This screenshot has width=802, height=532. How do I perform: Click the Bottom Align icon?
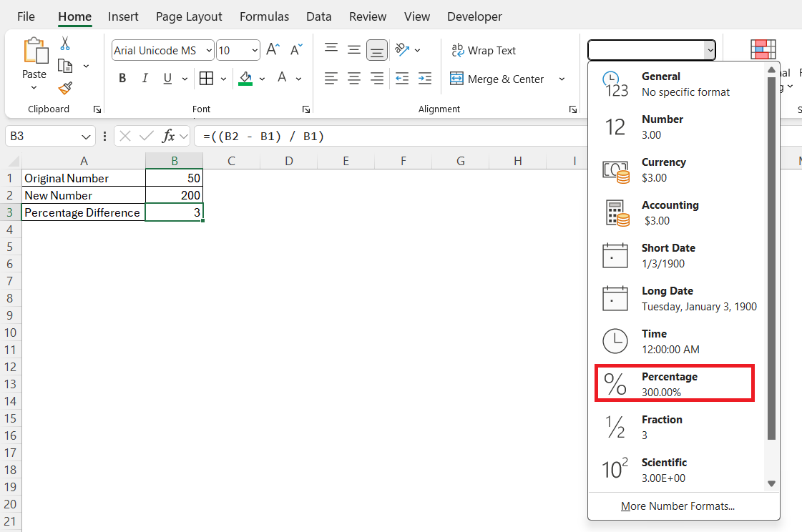[x=377, y=50]
